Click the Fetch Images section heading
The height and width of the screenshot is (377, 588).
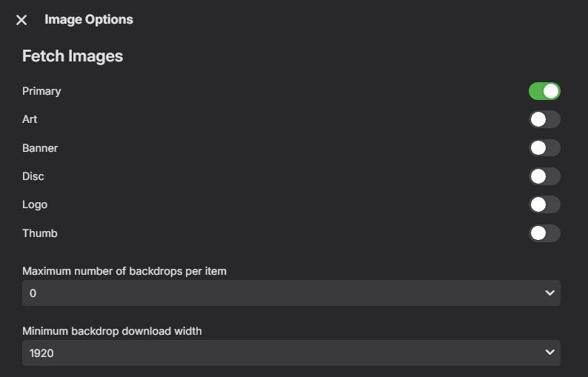point(73,56)
